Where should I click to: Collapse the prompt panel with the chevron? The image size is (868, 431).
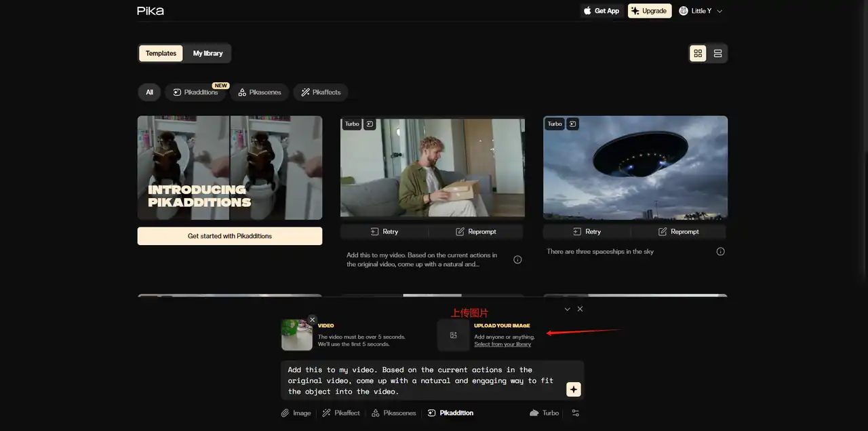pos(568,309)
